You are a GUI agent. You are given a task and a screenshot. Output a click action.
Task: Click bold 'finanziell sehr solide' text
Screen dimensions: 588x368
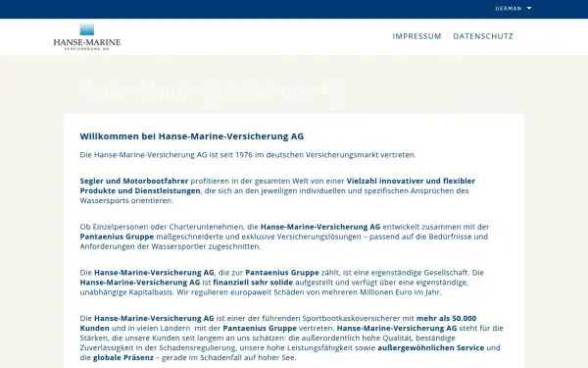(x=253, y=283)
